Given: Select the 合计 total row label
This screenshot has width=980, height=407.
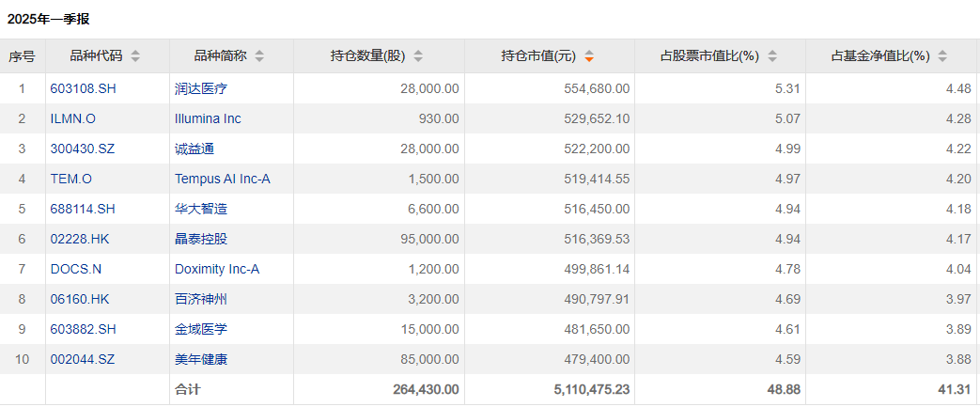Looking at the screenshot, I should (x=188, y=389).
